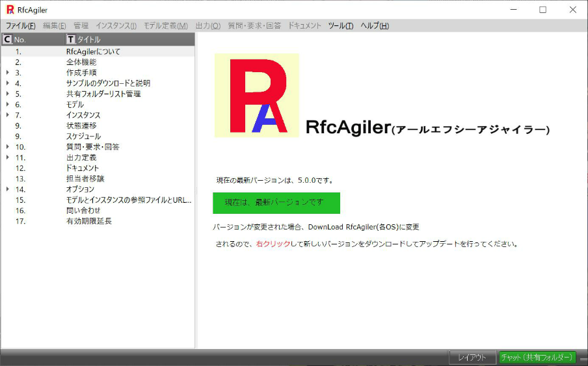Select row スケジュール
This screenshot has height=366, width=588.
pyautogui.click(x=98, y=136)
